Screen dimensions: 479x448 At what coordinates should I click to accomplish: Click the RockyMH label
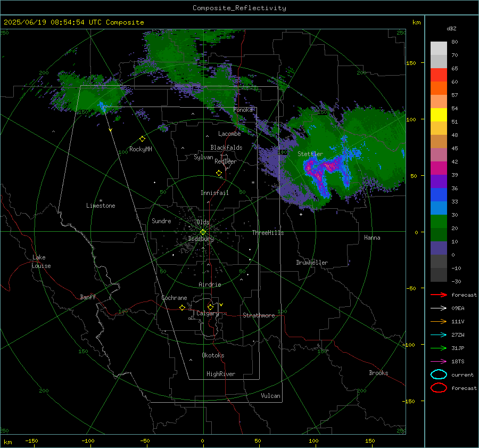coord(141,149)
